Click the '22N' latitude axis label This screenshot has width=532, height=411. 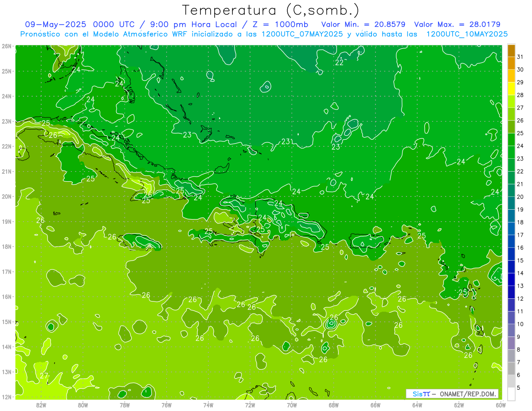(x=7, y=146)
